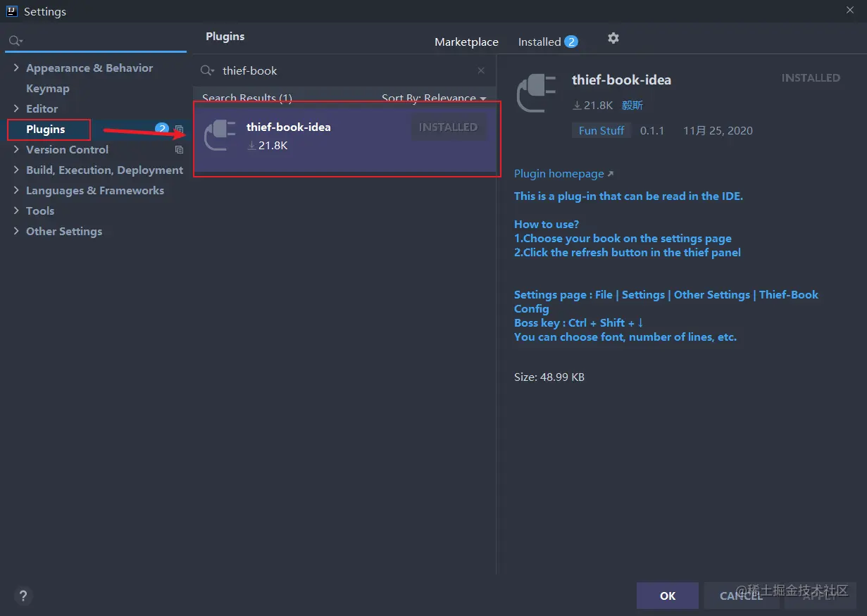
Task: Click the thief-book-idea title in details pane
Action: coord(622,80)
